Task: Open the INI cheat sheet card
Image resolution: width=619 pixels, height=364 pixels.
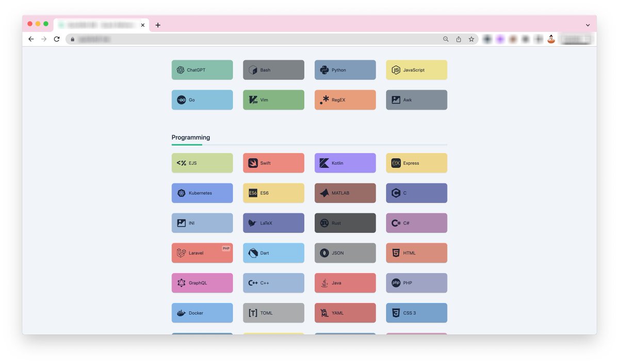Action: (x=202, y=223)
